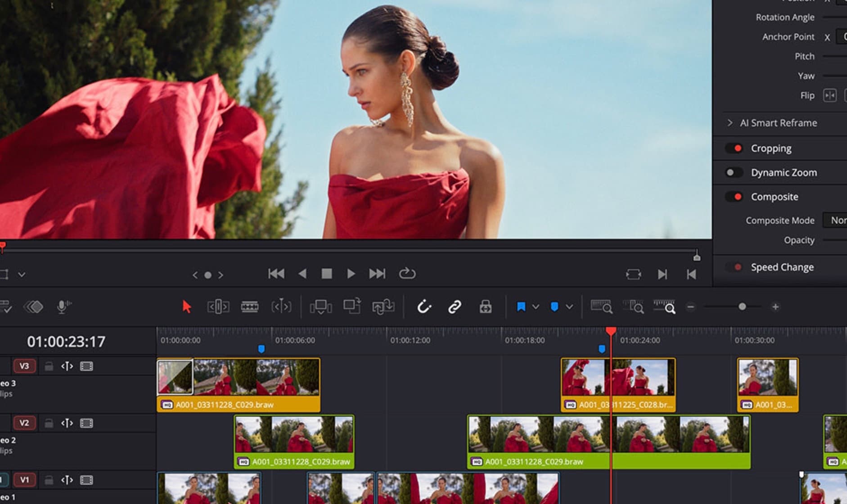Toggle Position Lock icon

point(485,307)
